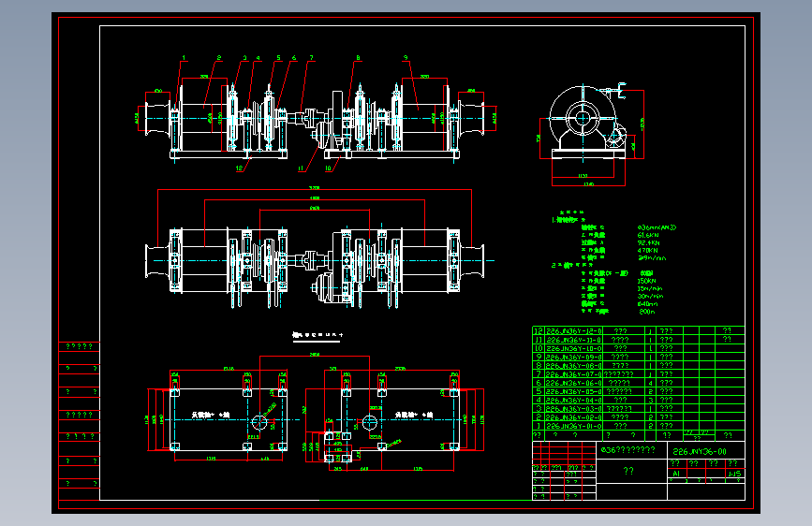Click the underlined foundation plan title text
Image resolution: width=812 pixels, height=526 pixels.
point(317,335)
